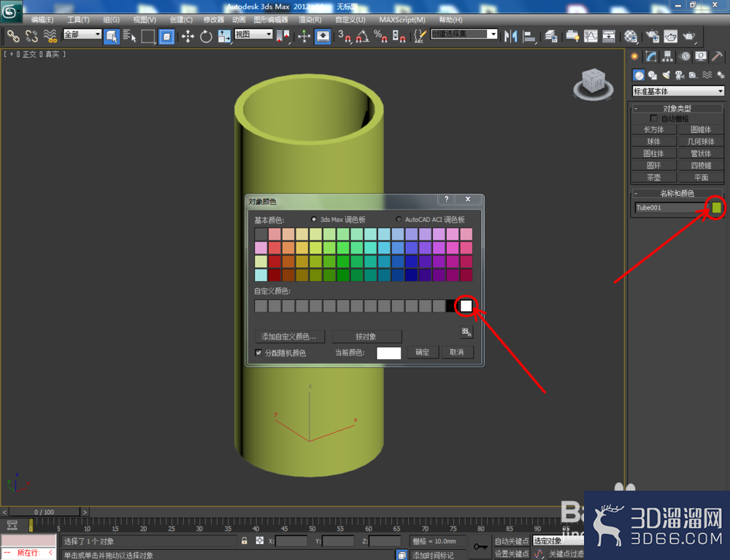
Task: Open 选定对象 key filter dropdown
Action: point(558,541)
